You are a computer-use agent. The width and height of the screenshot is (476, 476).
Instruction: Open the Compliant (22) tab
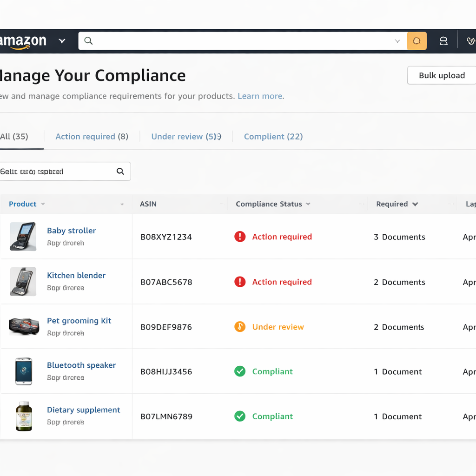click(x=273, y=136)
